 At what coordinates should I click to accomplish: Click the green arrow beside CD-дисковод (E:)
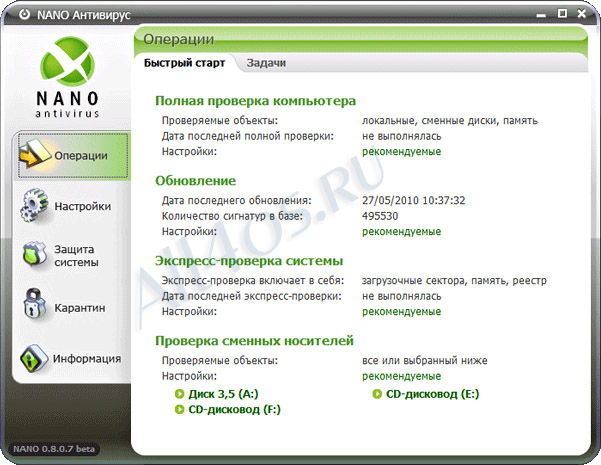click(x=377, y=394)
